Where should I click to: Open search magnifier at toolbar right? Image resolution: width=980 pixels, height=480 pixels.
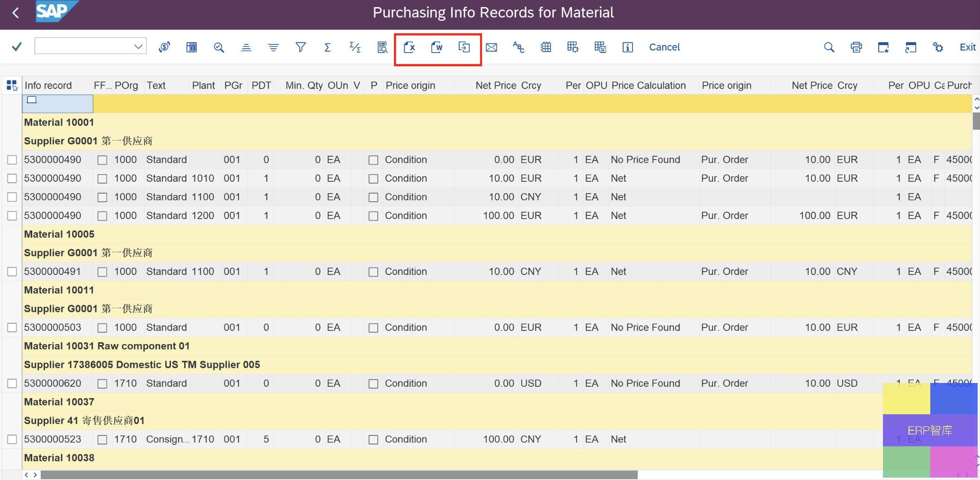point(829,47)
